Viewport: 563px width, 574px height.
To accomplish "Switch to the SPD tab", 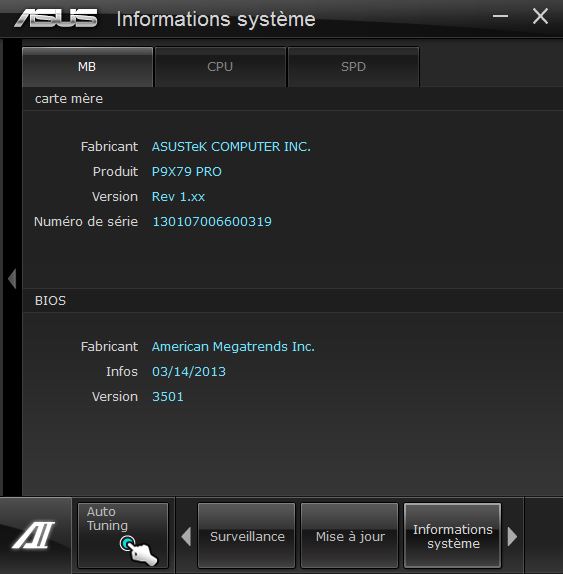I will [353, 67].
